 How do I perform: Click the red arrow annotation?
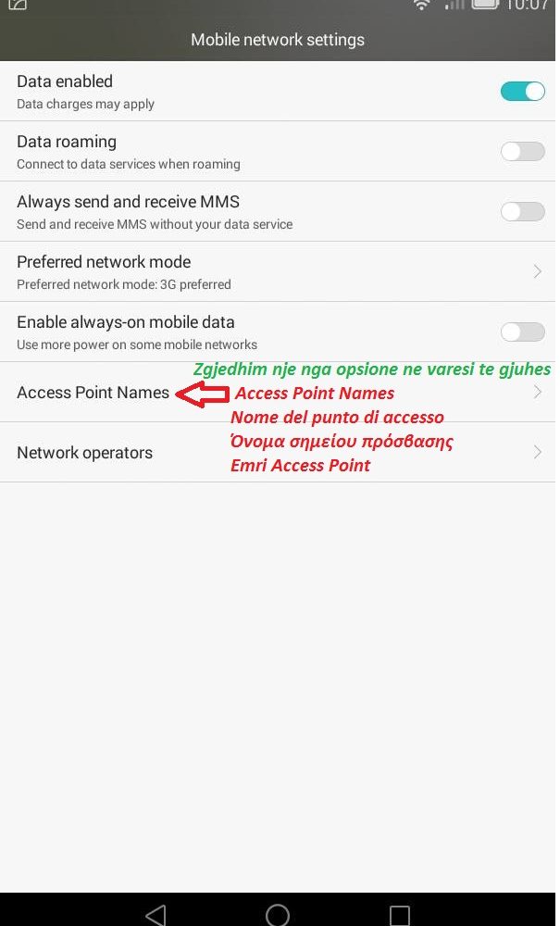[203, 394]
